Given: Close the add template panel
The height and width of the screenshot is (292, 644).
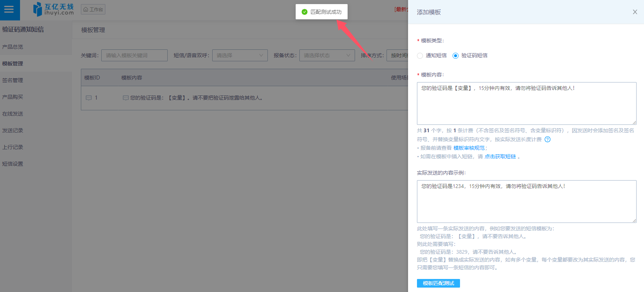Looking at the screenshot, I should 635,12.
